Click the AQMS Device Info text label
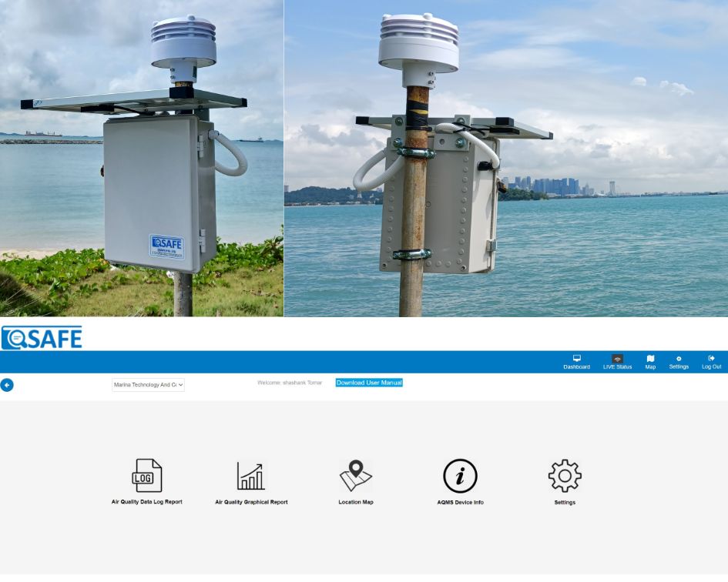Screen dimensions: 728x582 (460, 503)
